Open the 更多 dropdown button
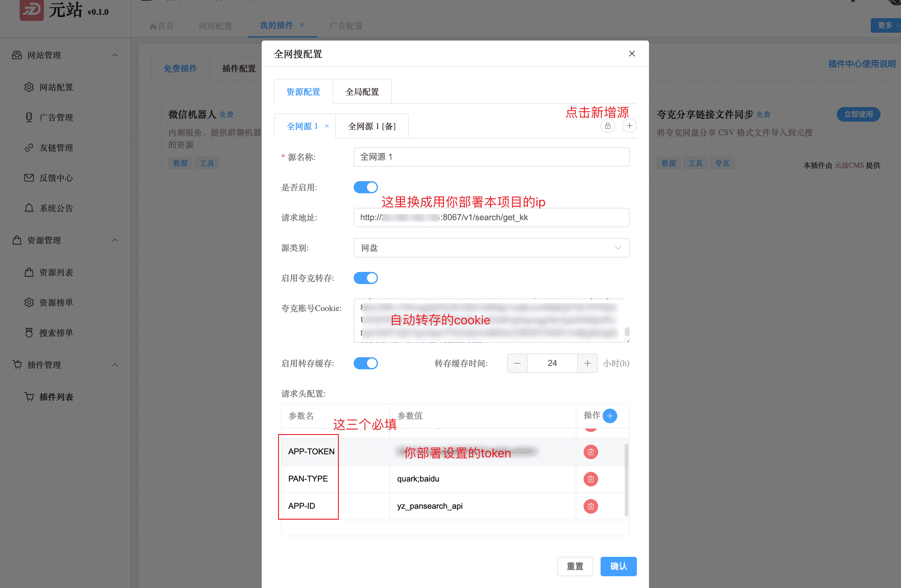Viewport: 901px width, 588px height. coord(886,25)
